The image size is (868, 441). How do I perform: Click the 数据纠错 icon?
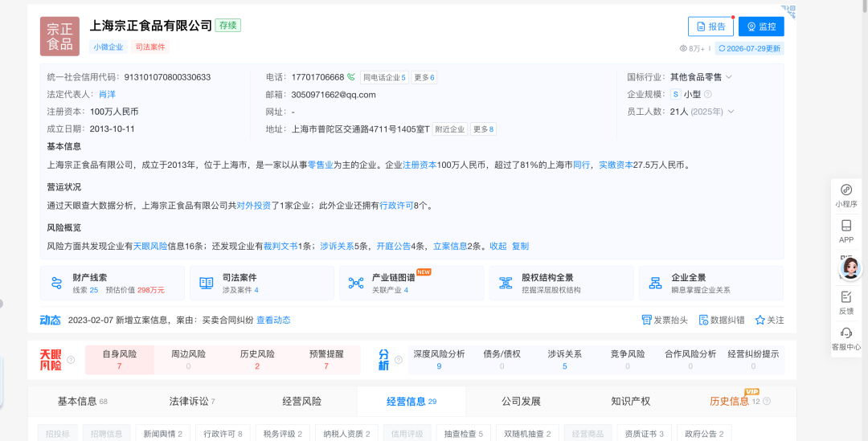[x=703, y=320]
